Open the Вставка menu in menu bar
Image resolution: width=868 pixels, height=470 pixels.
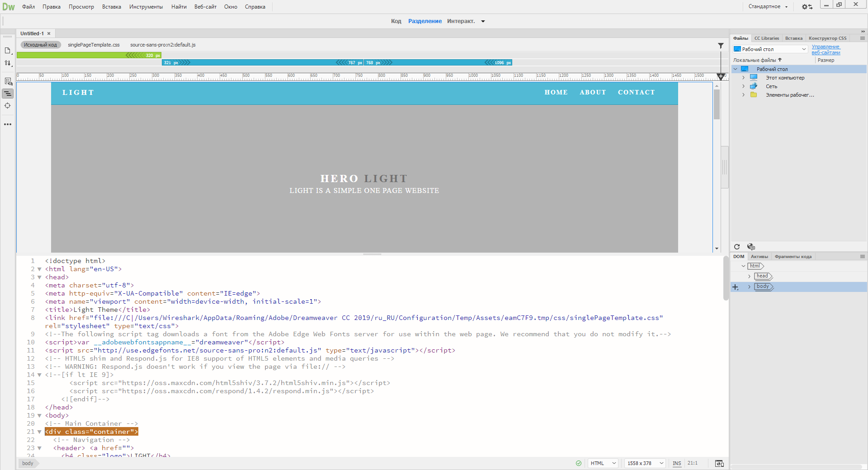(x=111, y=7)
